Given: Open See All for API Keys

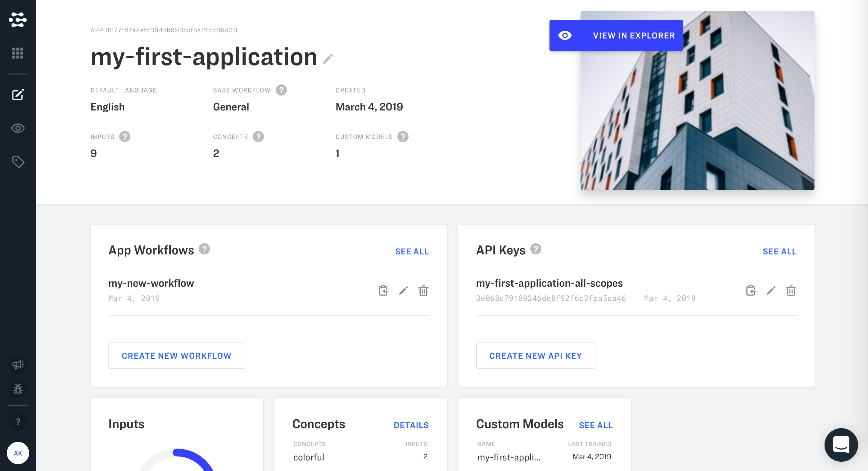Looking at the screenshot, I should tap(779, 252).
